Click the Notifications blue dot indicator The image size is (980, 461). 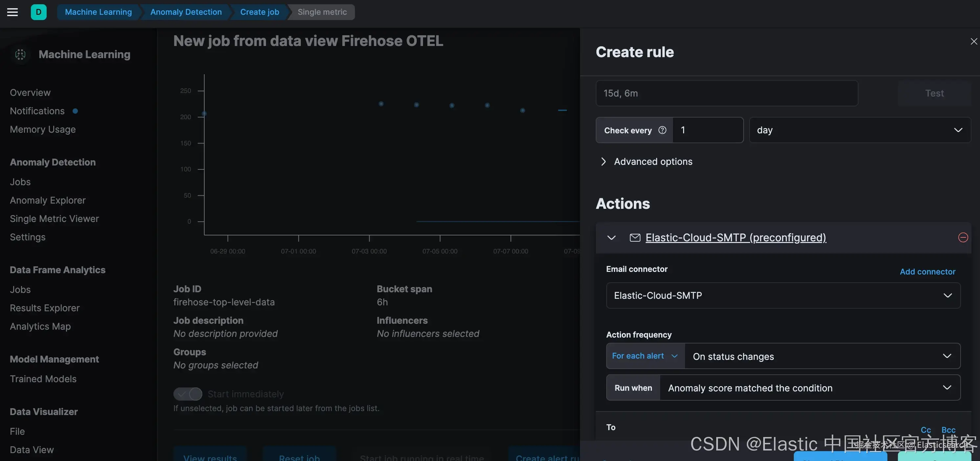[x=75, y=111]
